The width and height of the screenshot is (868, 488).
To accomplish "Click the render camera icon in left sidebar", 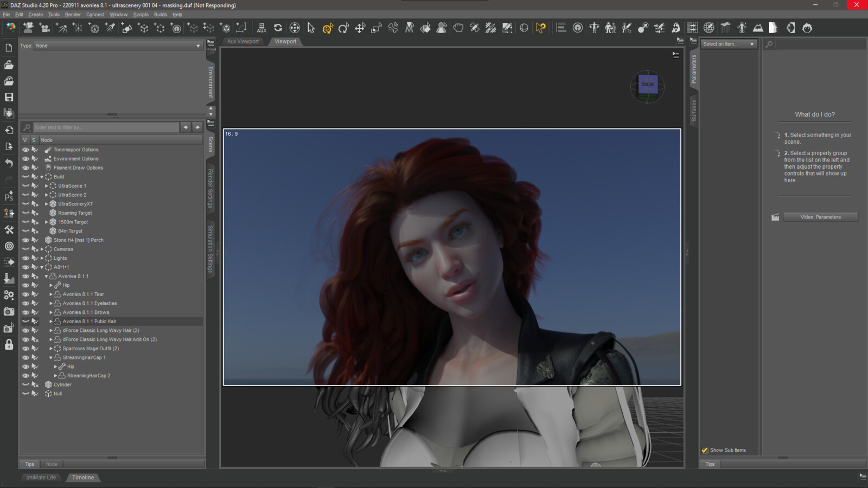I will [9, 311].
